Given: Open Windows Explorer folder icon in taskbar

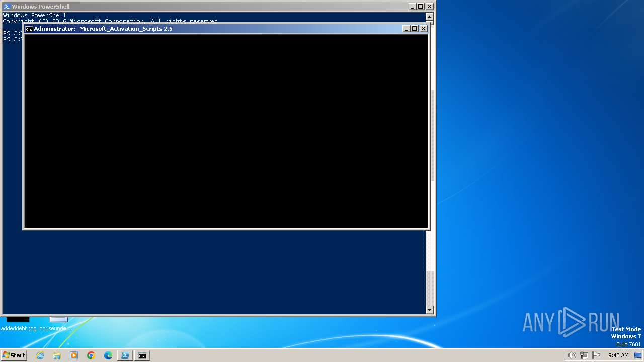Looking at the screenshot, I should coord(57,355).
